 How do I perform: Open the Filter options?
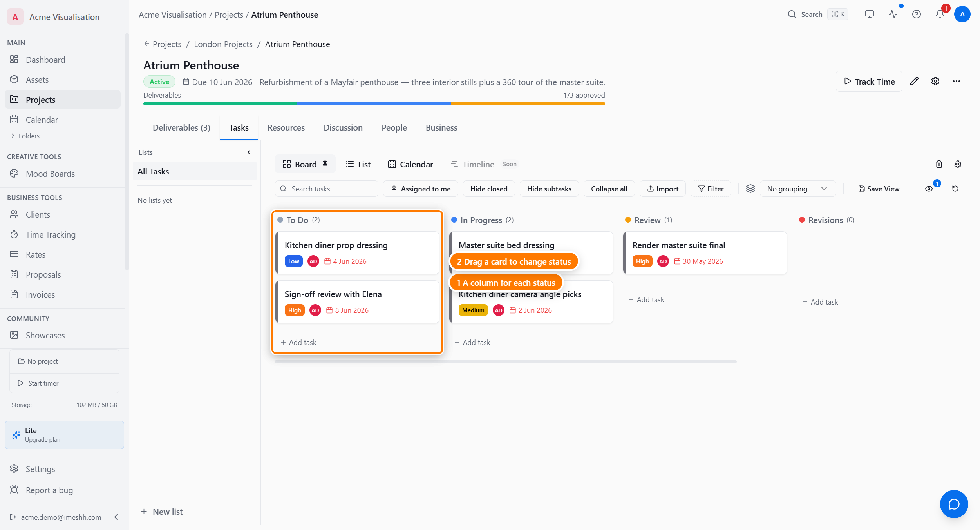click(x=711, y=189)
